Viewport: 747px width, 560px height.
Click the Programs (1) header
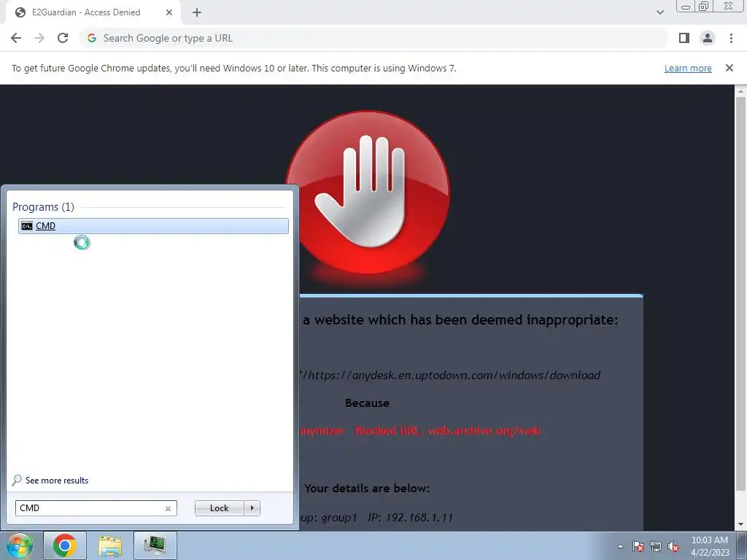pyautogui.click(x=43, y=206)
